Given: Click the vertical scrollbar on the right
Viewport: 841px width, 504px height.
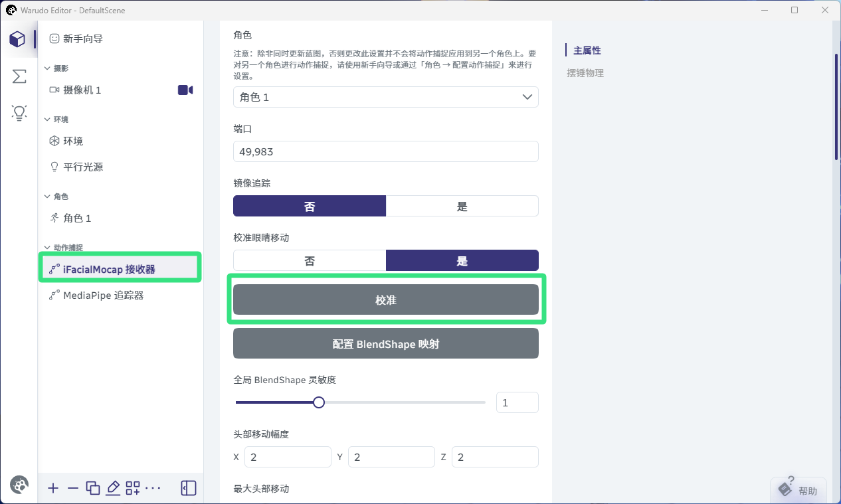Looking at the screenshot, I should pos(836,106).
